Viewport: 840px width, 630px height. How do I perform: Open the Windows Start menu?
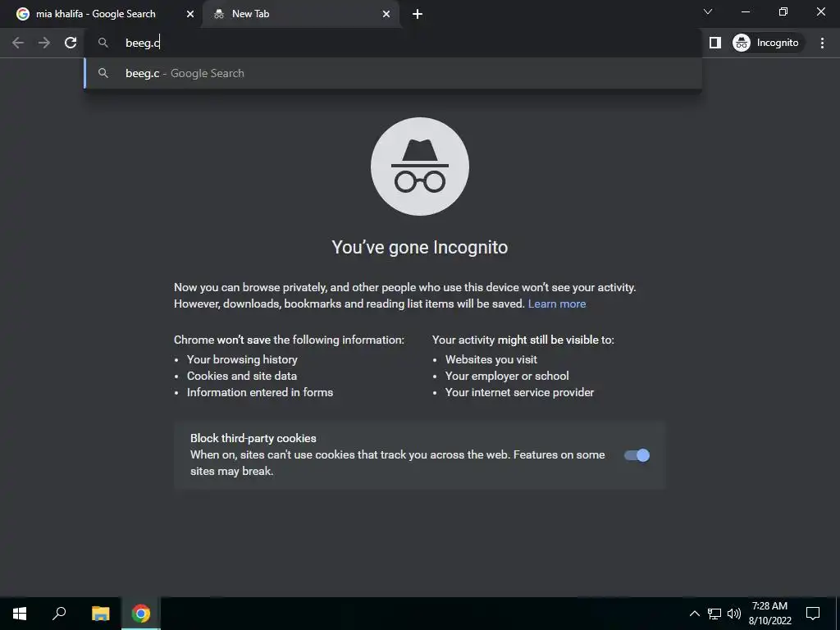pyautogui.click(x=20, y=614)
